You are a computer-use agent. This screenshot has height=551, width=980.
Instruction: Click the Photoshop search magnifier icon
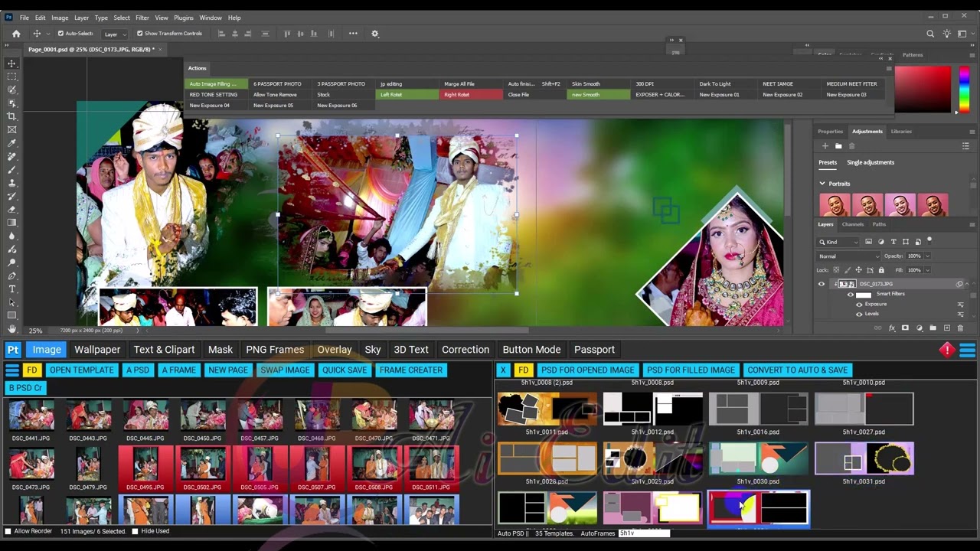pyautogui.click(x=930, y=34)
